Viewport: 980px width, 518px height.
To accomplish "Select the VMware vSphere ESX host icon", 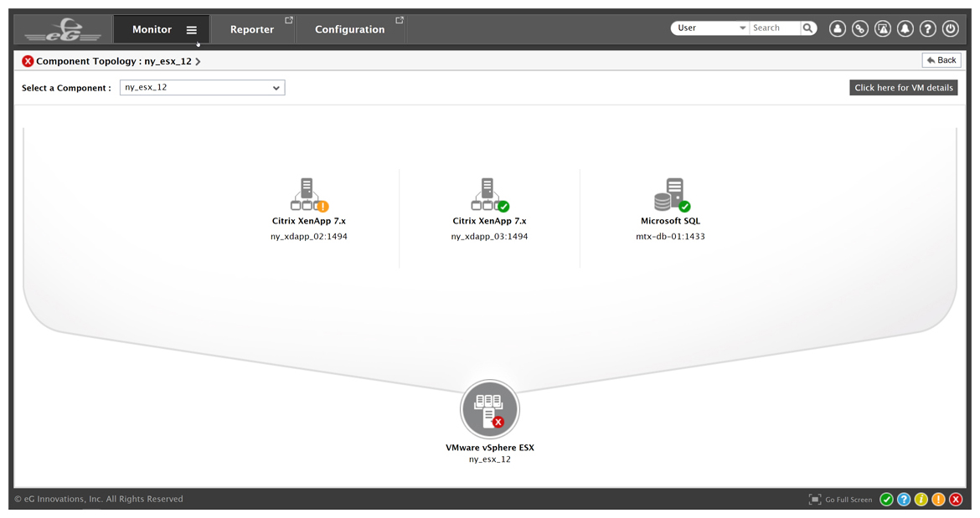I will pyautogui.click(x=490, y=409).
